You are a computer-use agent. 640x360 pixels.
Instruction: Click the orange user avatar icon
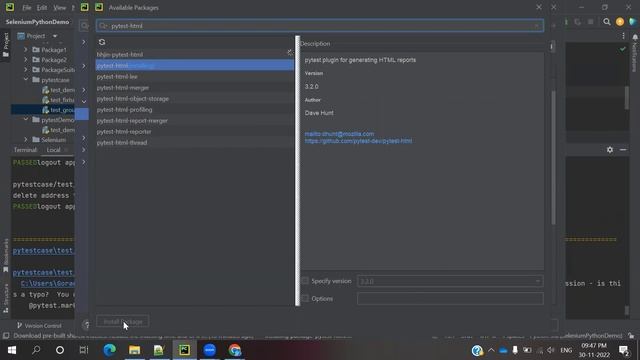pyautogui.click(x=620, y=22)
